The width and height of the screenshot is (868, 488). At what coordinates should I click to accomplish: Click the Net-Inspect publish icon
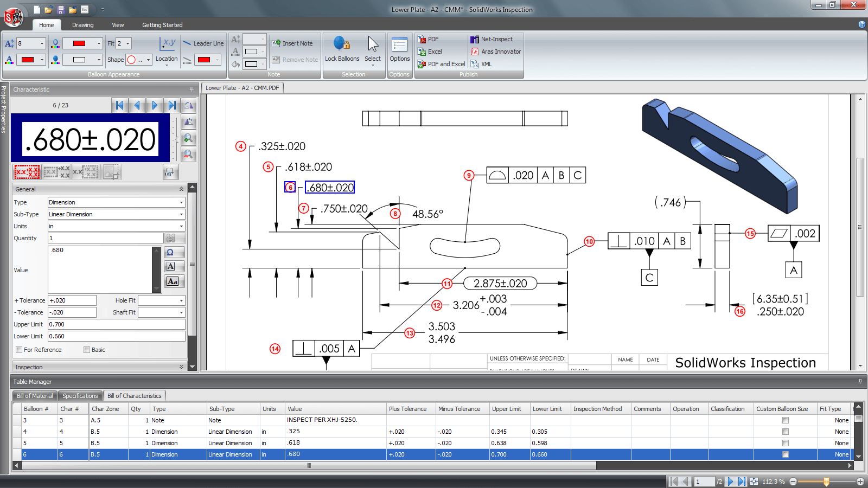point(475,39)
